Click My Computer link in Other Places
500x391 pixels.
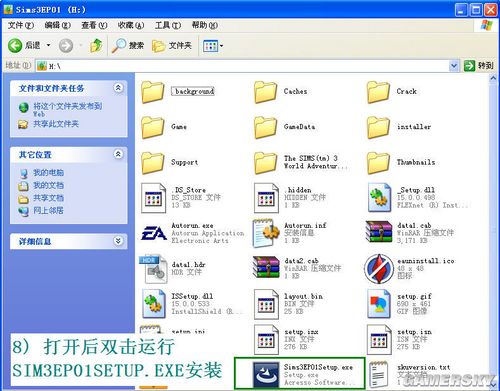pos(48,172)
